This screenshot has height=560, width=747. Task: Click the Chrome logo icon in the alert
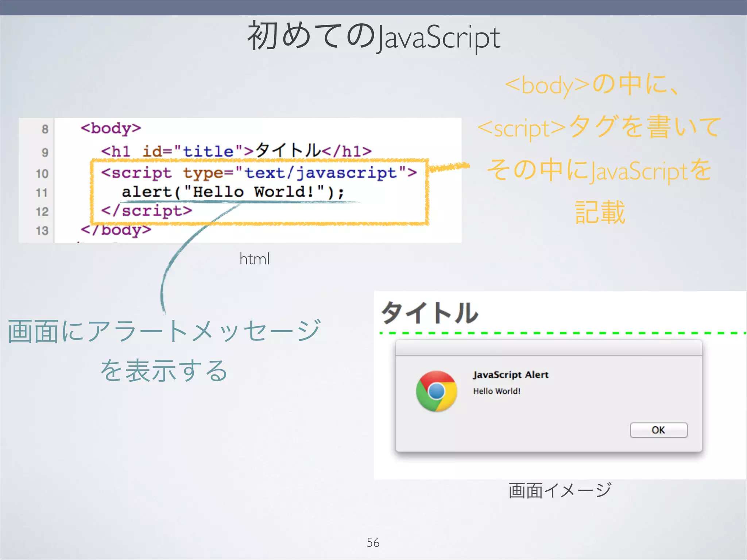pos(436,391)
